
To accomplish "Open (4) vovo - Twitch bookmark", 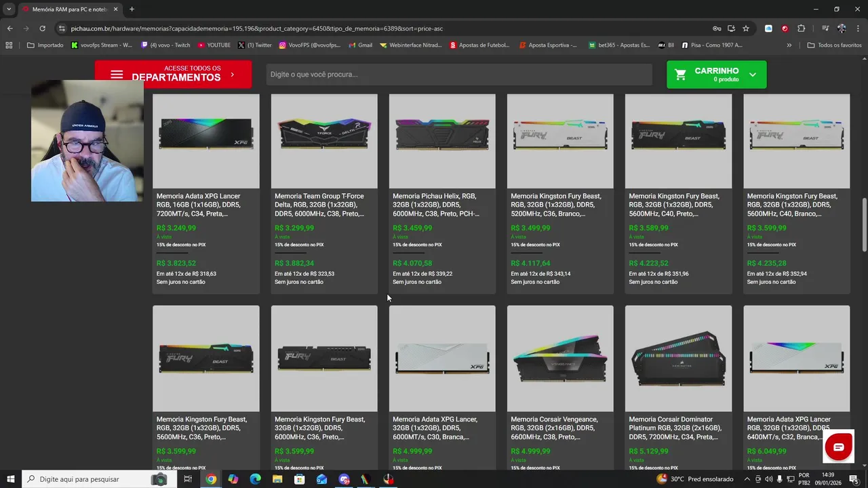I will coord(165,45).
